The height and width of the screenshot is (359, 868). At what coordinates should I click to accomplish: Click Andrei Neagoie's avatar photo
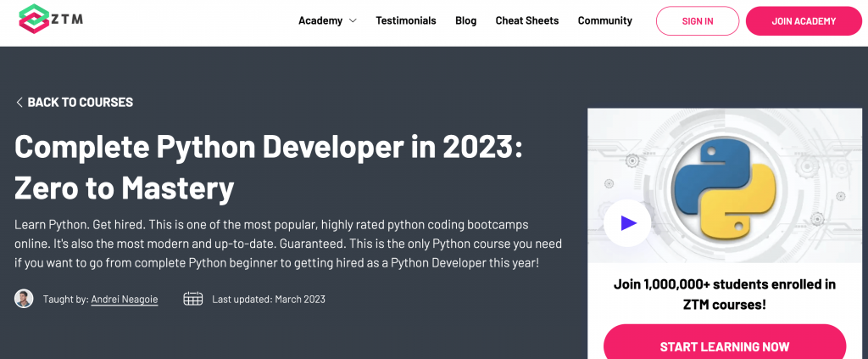(x=24, y=299)
